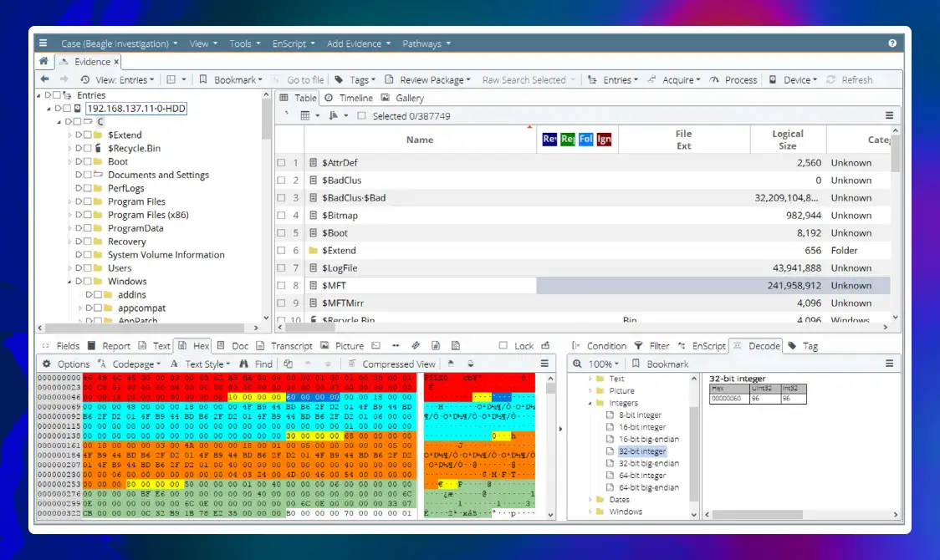This screenshot has width=940, height=560.
Task: Check the box for $AttrDef row
Action: (281, 162)
